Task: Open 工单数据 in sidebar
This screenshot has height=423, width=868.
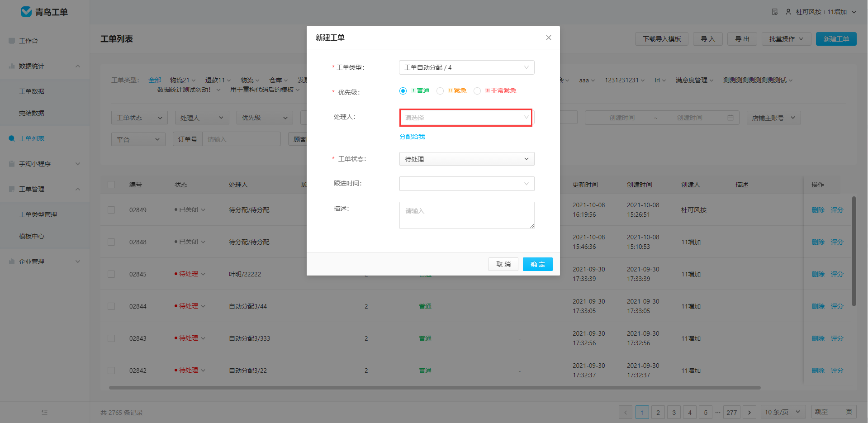Action: pos(32,91)
